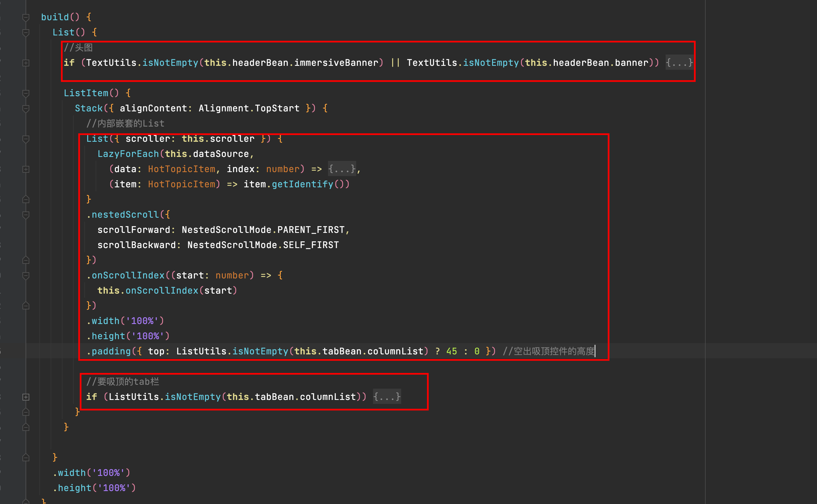Viewport: 817px width, 504px height.
Task: Collapse the onScrollIndex callback fold marker
Action: tap(26, 275)
